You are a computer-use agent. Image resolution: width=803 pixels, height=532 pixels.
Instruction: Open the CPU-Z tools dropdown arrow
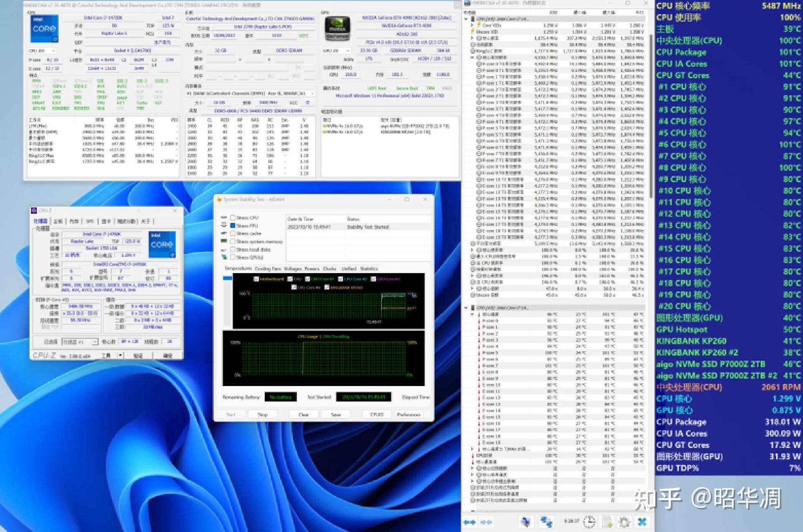120,355
